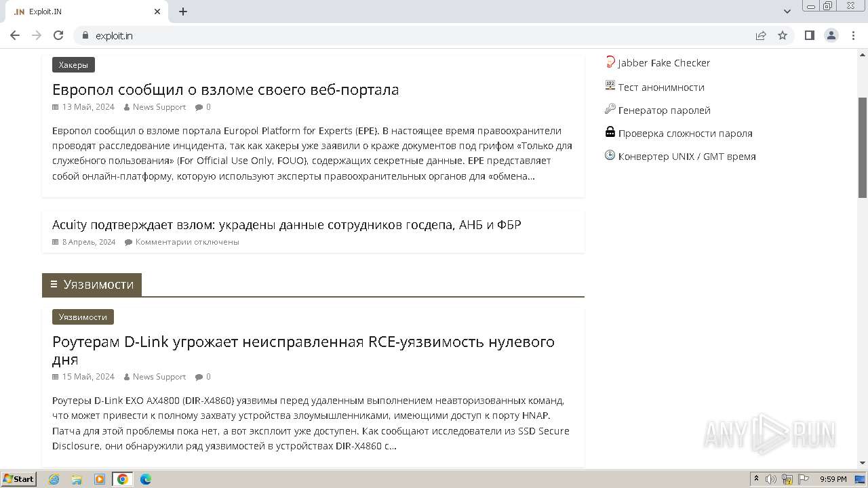Open Роутерам D-Link угрожает article title
The image size is (868, 488).
click(x=303, y=350)
